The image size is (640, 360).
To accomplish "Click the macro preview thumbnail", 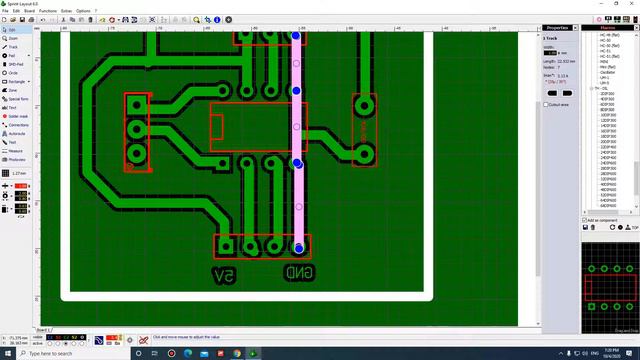I will pos(610,288).
